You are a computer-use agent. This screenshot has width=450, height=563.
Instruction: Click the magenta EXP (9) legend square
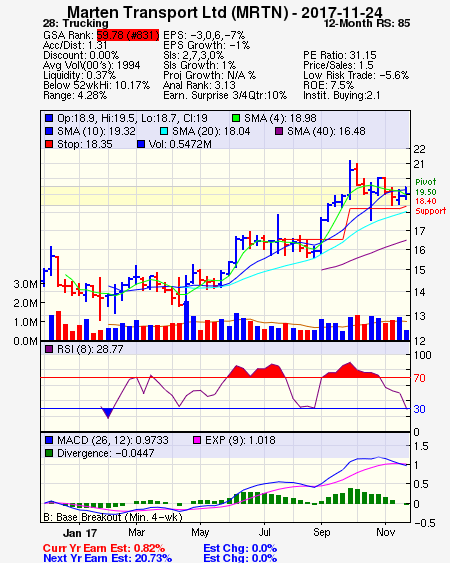point(197,440)
